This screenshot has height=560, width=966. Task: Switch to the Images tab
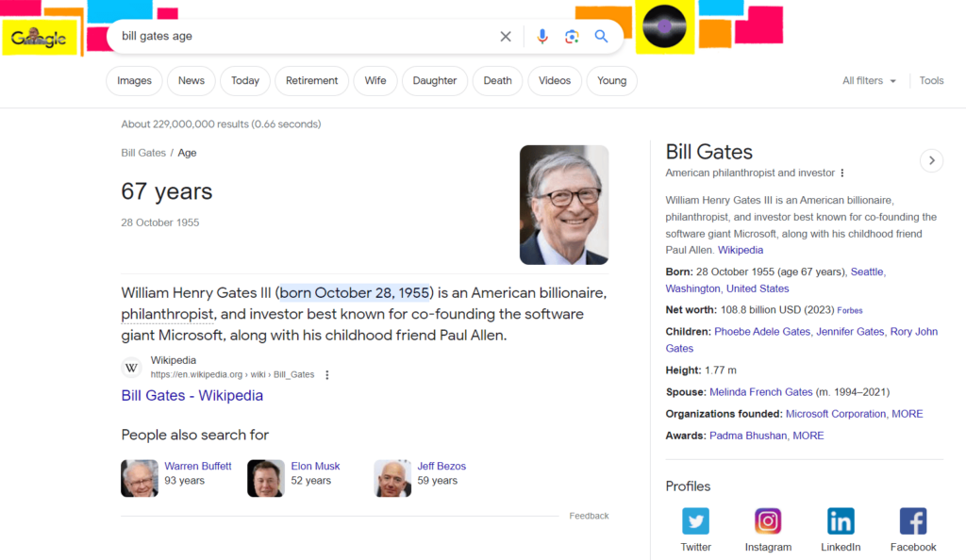pyautogui.click(x=134, y=81)
